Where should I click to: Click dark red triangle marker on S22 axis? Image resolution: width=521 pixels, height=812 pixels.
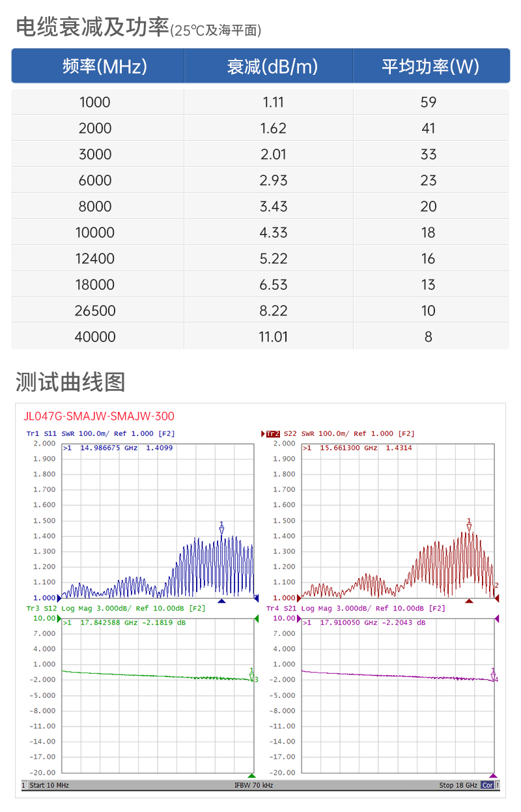[469, 601]
